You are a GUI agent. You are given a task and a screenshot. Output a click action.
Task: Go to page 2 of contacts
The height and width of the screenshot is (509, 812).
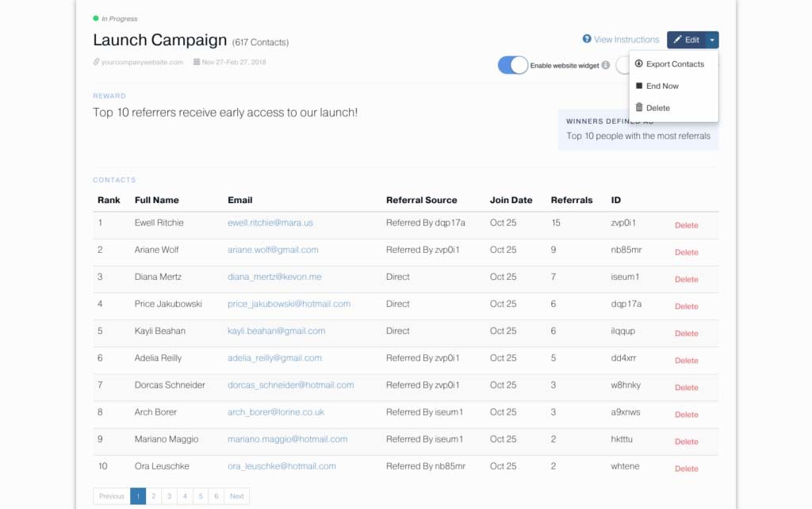click(x=153, y=496)
